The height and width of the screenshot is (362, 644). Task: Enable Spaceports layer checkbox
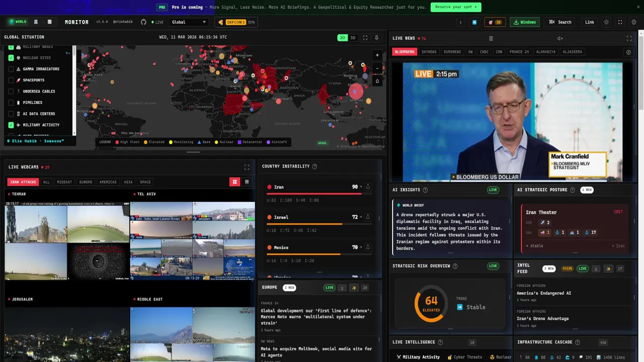pos(11,80)
